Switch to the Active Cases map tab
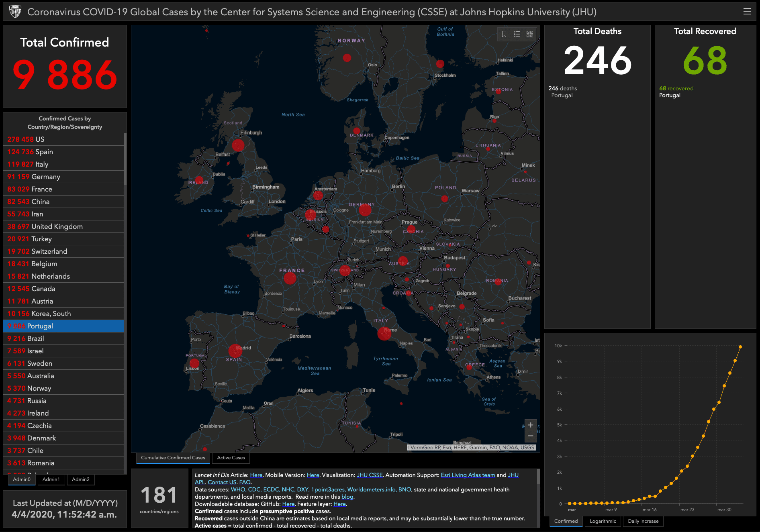The width and height of the screenshot is (760, 532). pyautogui.click(x=231, y=458)
